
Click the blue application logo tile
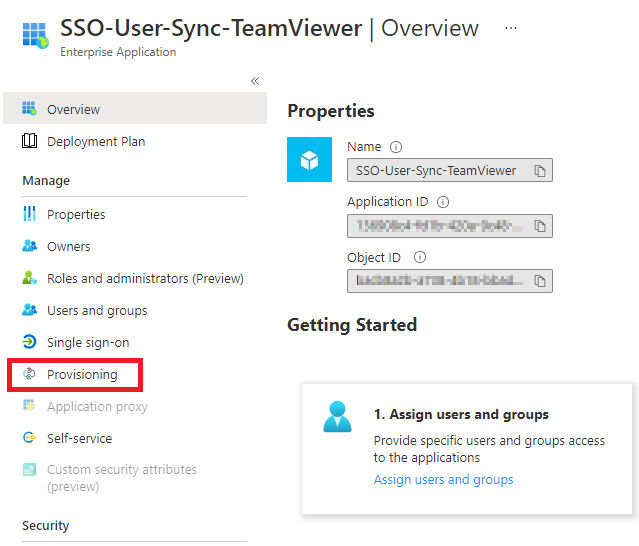tap(309, 159)
